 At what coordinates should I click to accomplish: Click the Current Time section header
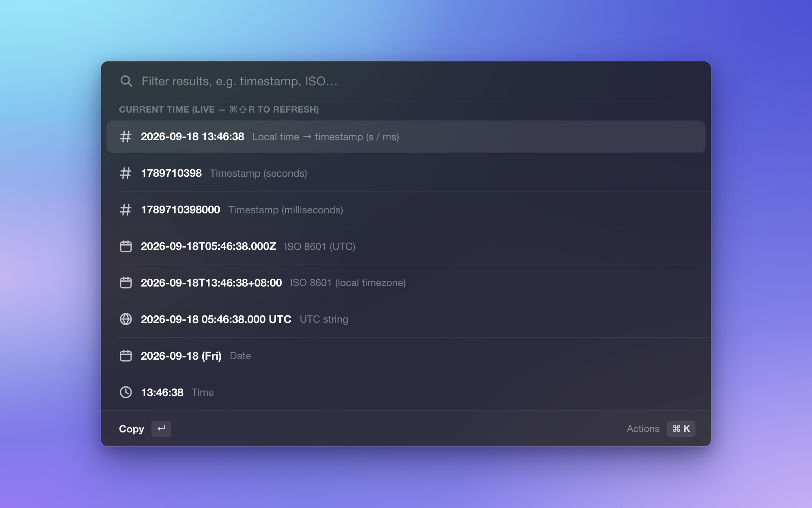[219, 109]
